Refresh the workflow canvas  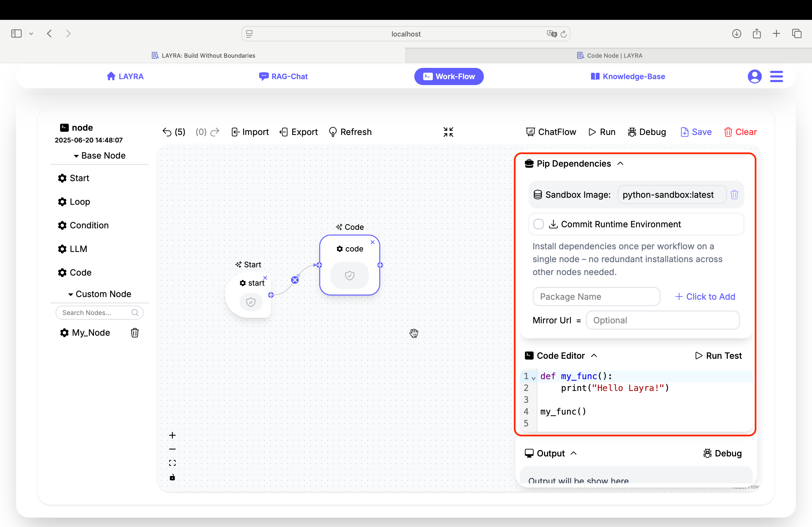coord(350,132)
